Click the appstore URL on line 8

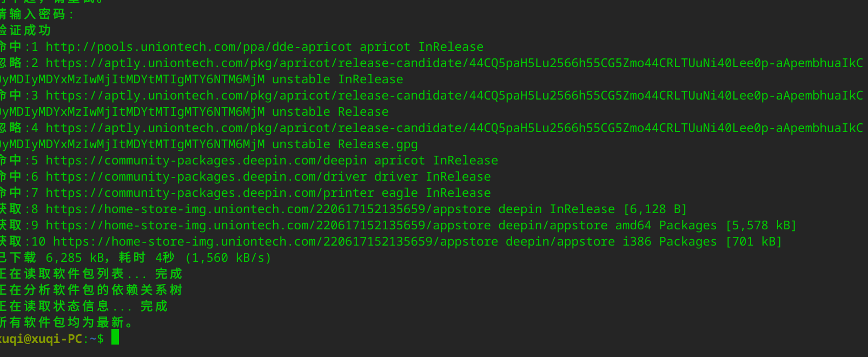coord(268,209)
